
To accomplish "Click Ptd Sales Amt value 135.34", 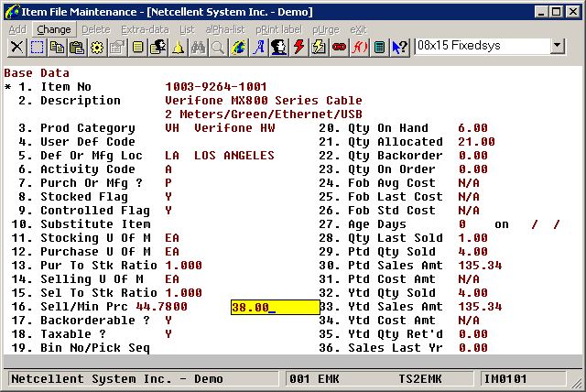I will (480, 266).
